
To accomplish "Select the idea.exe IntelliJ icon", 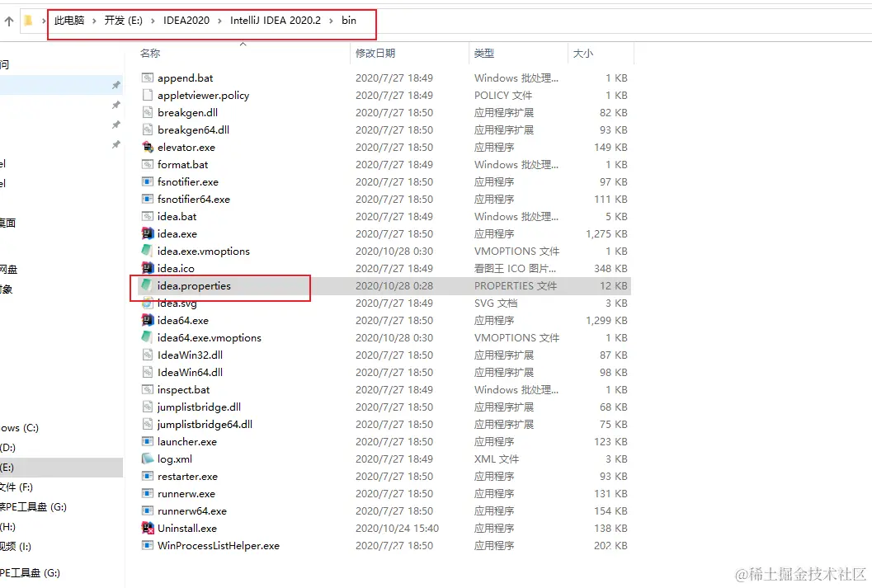I will point(148,233).
